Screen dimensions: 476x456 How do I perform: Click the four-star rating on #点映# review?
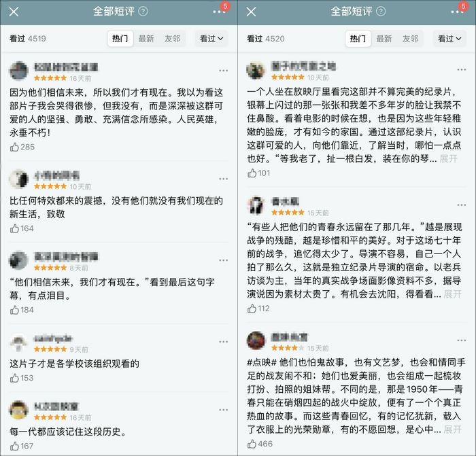288,348
